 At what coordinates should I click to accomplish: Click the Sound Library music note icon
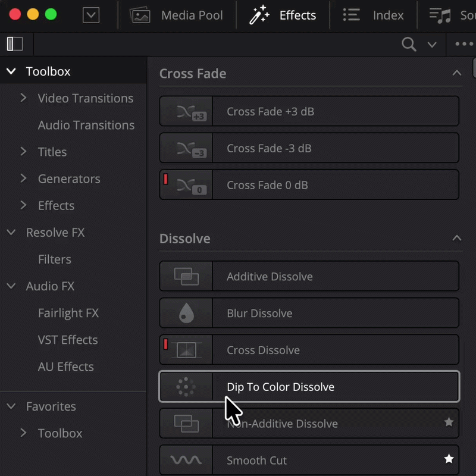tap(440, 15)
